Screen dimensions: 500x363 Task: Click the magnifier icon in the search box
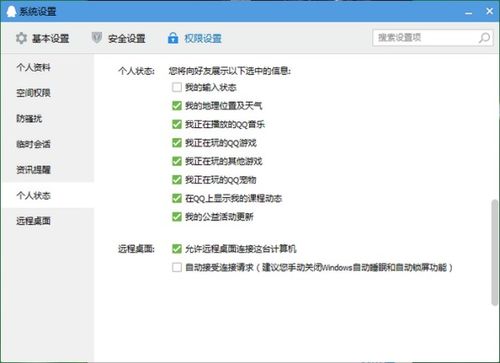pos(484,38)
